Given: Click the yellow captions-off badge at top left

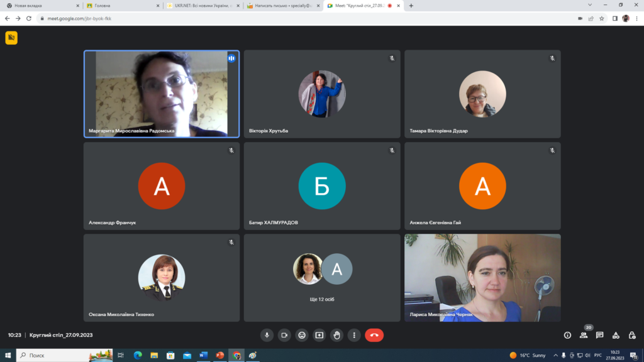Looking at the screenshot, I should [x=11, y=38].
